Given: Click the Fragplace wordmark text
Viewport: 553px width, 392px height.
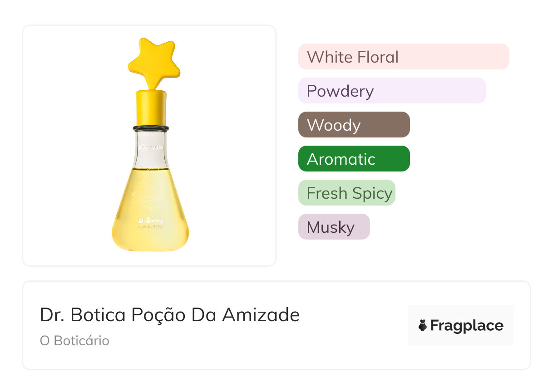Looking at the screenshot, I should (x=467, y=326).
